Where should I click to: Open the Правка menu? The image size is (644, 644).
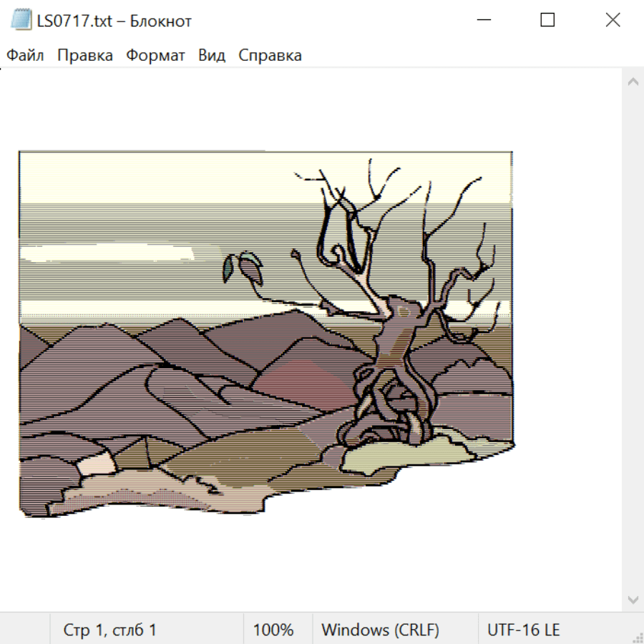(x=85, y=56)
